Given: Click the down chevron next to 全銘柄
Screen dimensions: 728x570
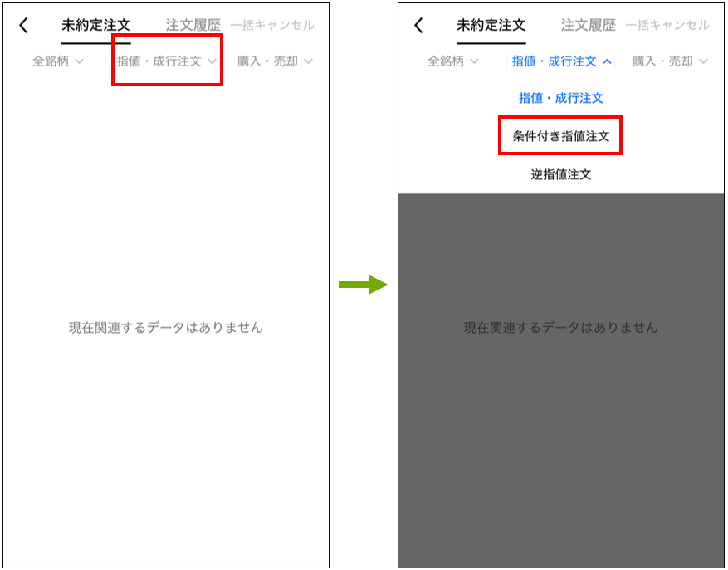Looking at the screenshot, I should point(78,61).
